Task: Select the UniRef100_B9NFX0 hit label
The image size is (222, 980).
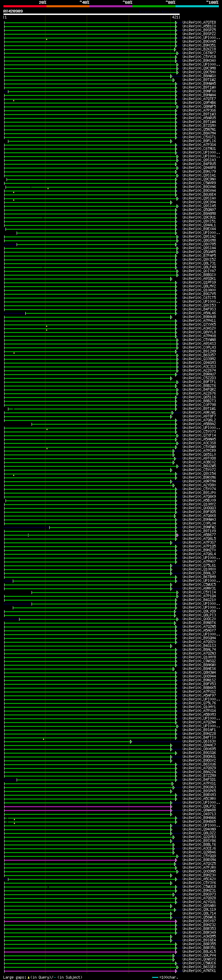Action: (199, 92)
